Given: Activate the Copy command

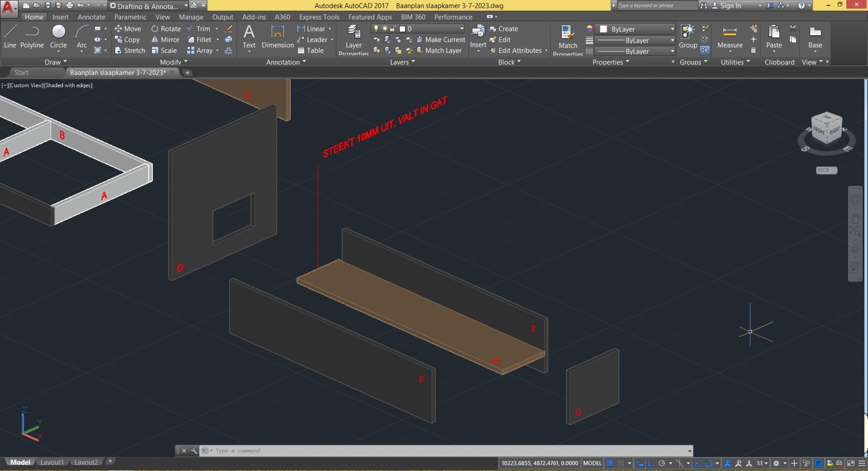Looking at the screenshot, I should pos(127,40).
